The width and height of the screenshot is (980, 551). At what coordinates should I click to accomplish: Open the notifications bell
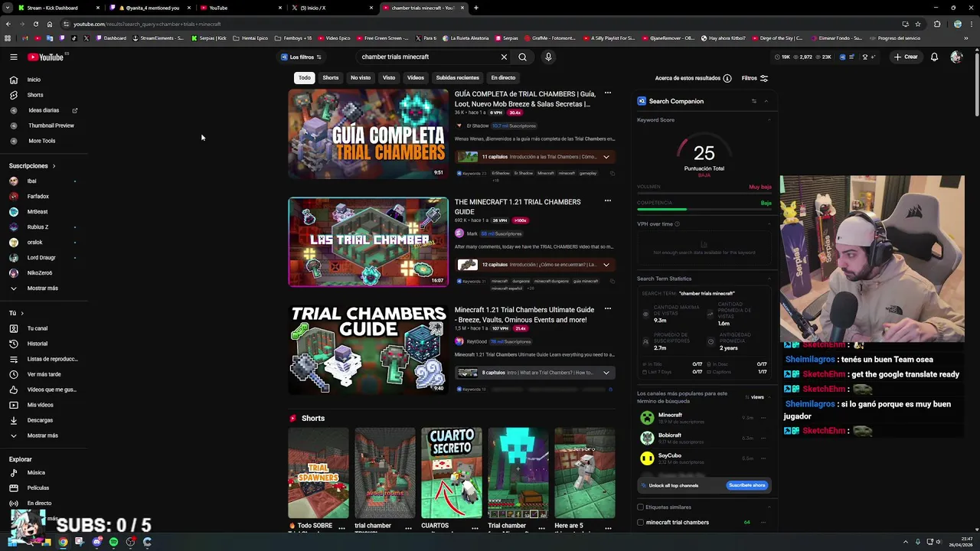pos(934,57)
